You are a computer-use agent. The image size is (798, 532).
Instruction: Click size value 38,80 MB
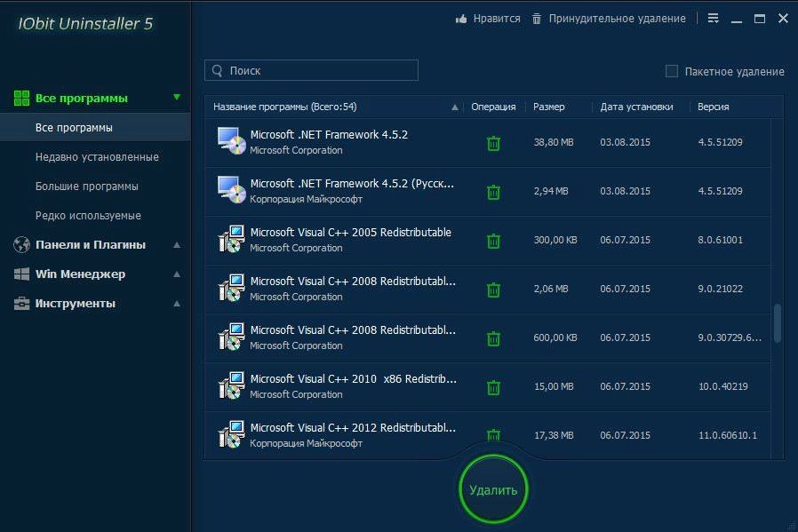(554, 142)
